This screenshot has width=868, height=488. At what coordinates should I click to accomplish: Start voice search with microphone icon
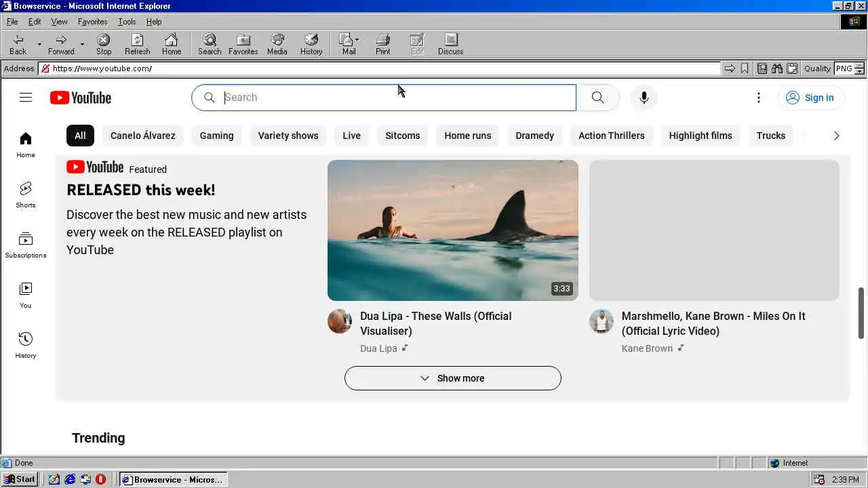point(644,98)
